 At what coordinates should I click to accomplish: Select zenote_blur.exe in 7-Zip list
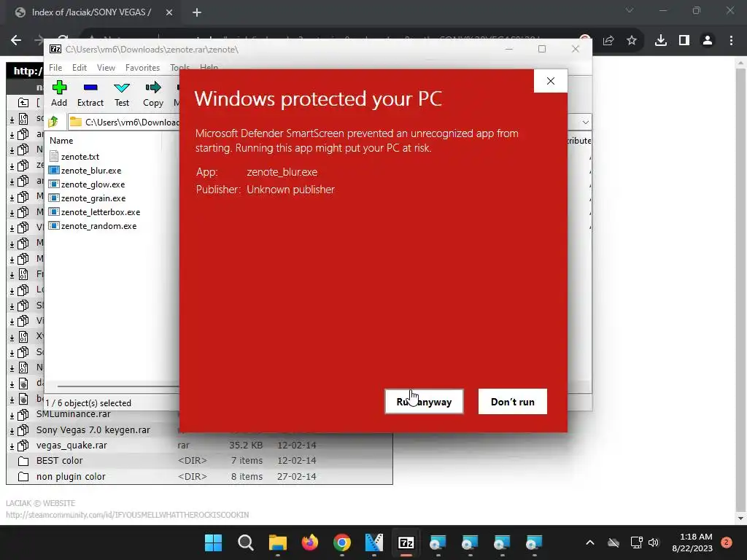pos(91,171)
